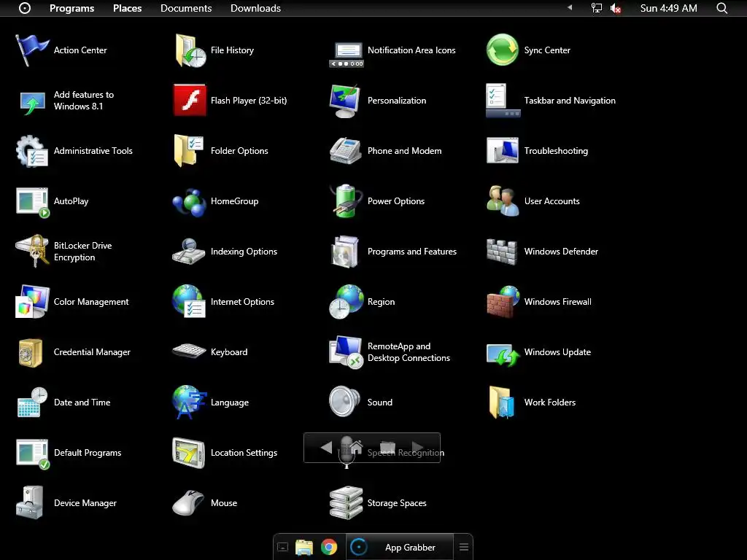
Task: Open the File History folder icon
Action: [190, 50]
